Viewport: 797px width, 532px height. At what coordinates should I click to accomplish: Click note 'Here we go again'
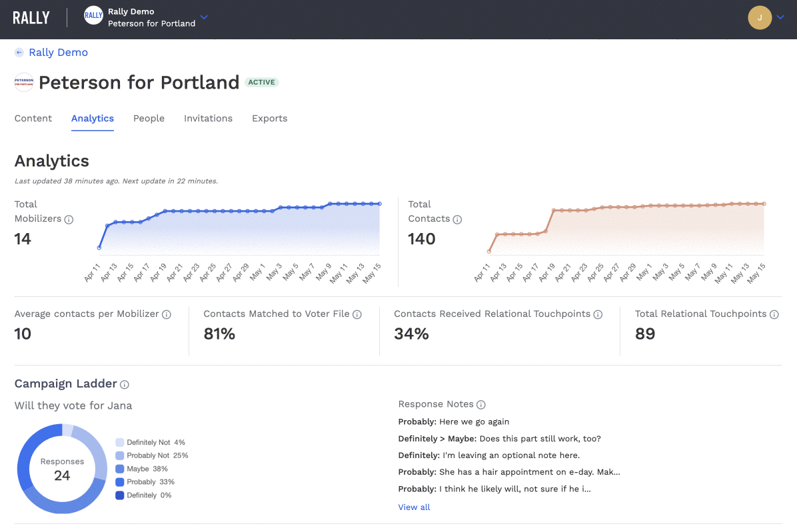click(x=474, y=422)
